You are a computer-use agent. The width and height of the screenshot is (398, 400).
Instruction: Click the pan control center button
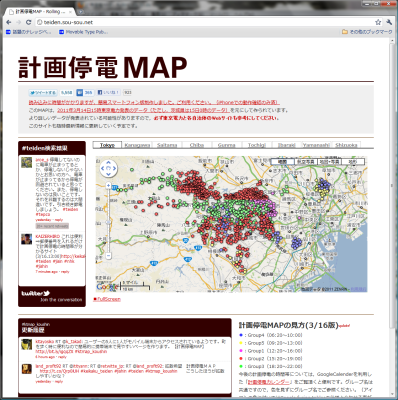(x=108, y=169)
